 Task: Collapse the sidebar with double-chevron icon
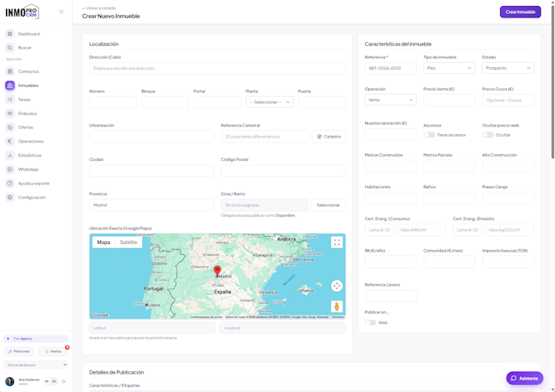[x=61, y=11]
